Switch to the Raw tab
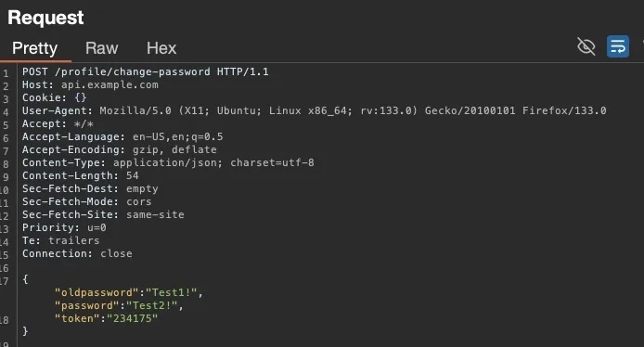 (x=102, y=48)
